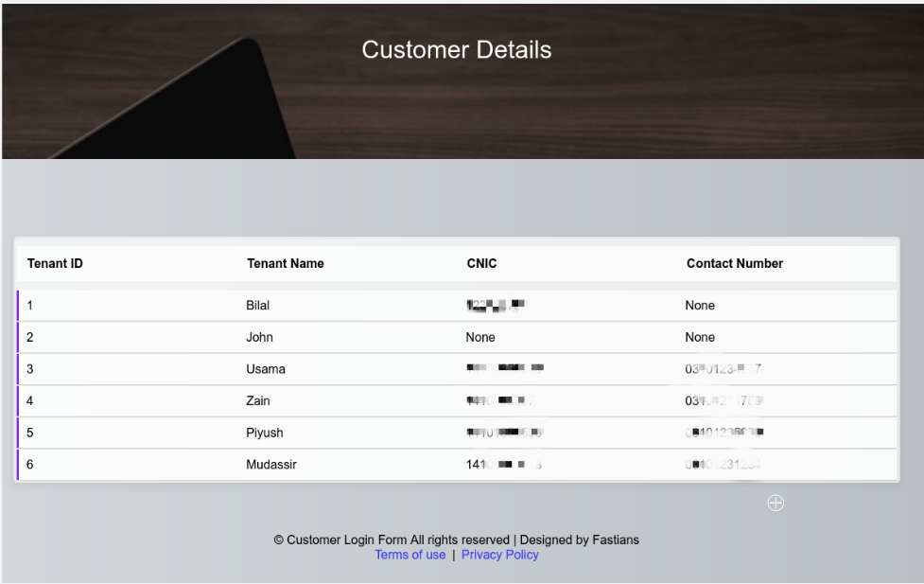Viewport: 924px width, 584px height.
Task: Click Mudassir's contact number cell
Action: pyautogui.click(x=724, y=465)
